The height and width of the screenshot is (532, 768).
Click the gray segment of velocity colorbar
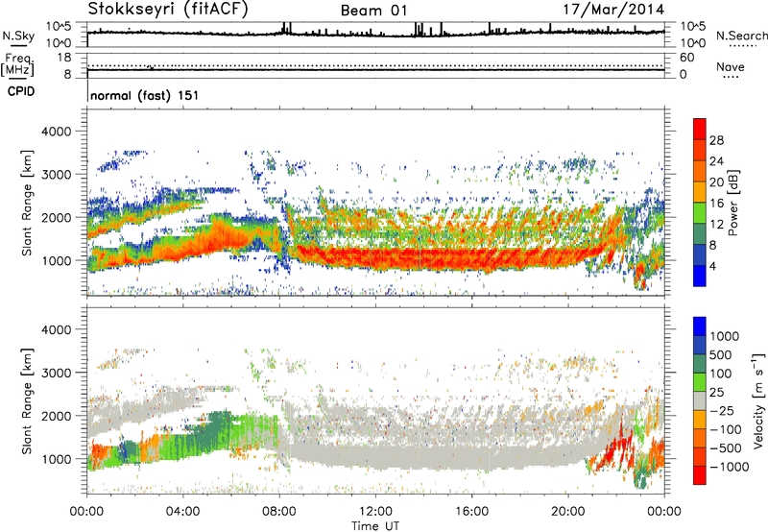(700, 400)
